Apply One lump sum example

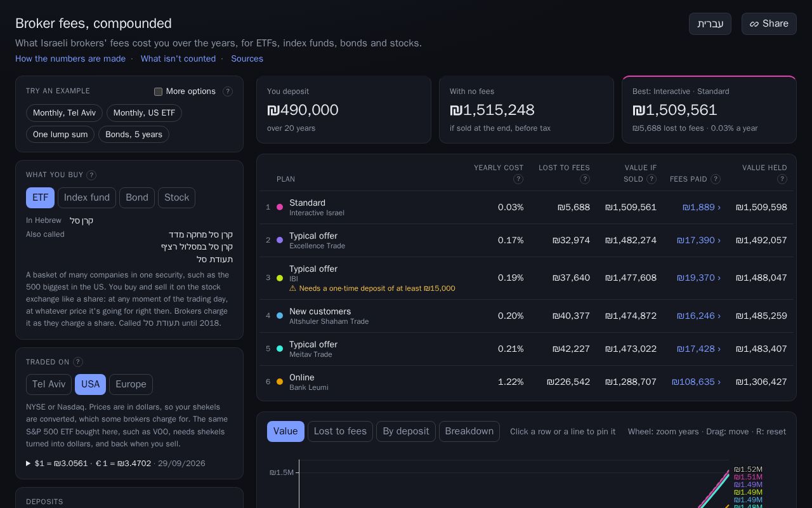coord(60,135)
